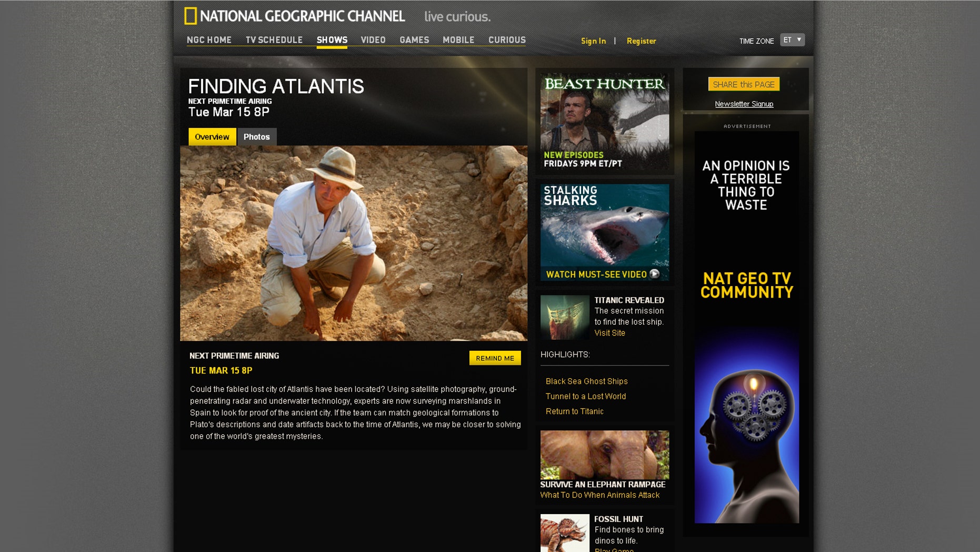The image size is (980, 552).
Task: Click the National Geographic yellow frame logo
Action: coord(191,16)
